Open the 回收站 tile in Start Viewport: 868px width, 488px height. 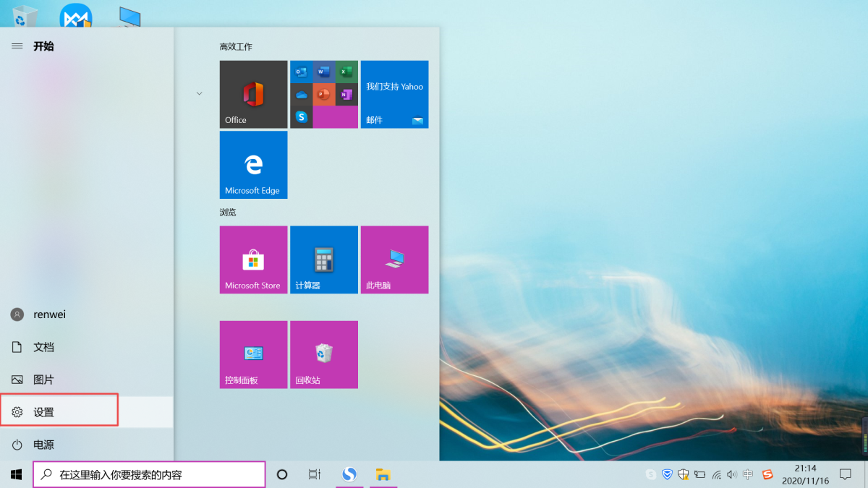pos(323,354)
